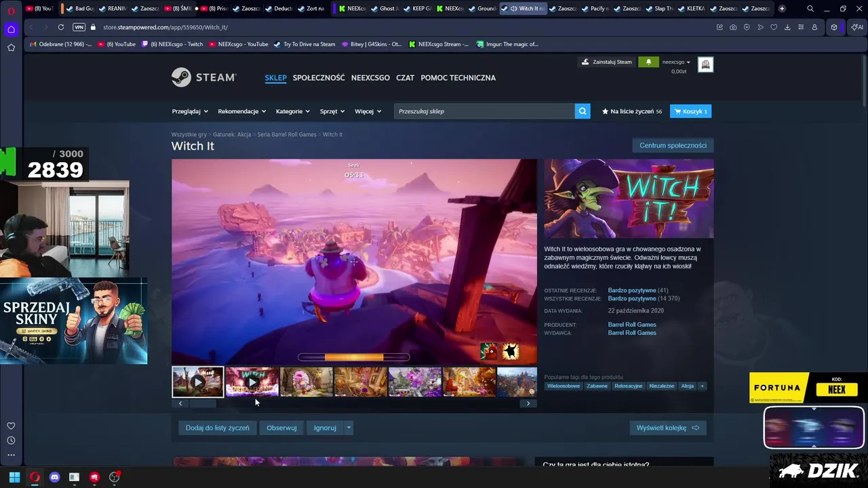Click the Opera snapshot camera icon
868x488 pixels.
(x=733, y=27)
